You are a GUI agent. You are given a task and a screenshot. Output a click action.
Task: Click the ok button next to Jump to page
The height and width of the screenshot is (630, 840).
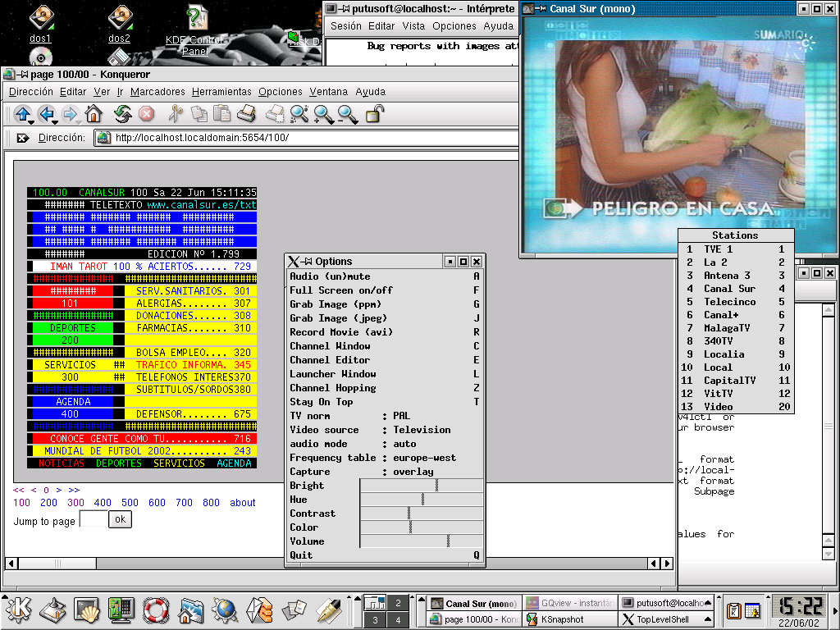(x=120, y=519)
